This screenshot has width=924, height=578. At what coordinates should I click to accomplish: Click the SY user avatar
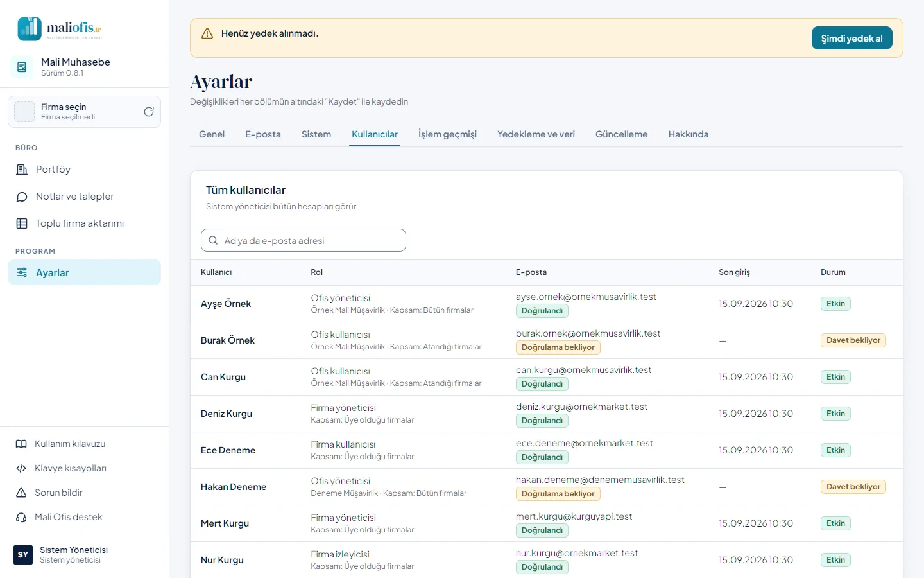pos(23,555)
